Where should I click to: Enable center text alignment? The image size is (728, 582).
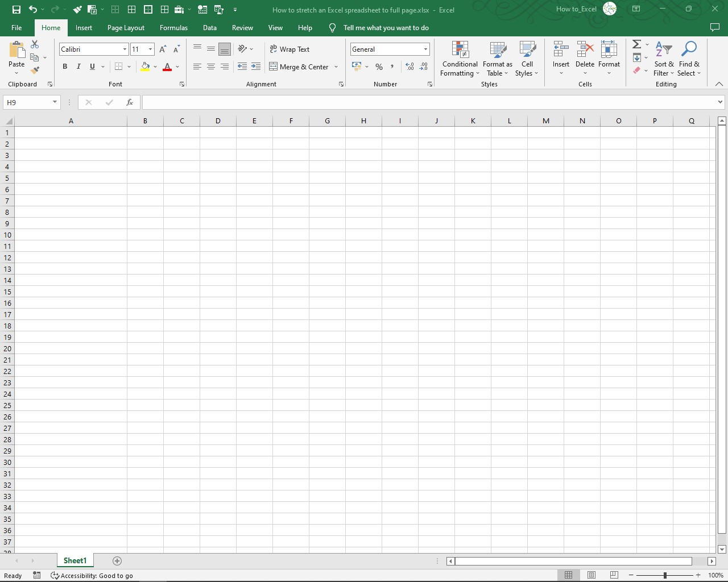click(211, 66)
